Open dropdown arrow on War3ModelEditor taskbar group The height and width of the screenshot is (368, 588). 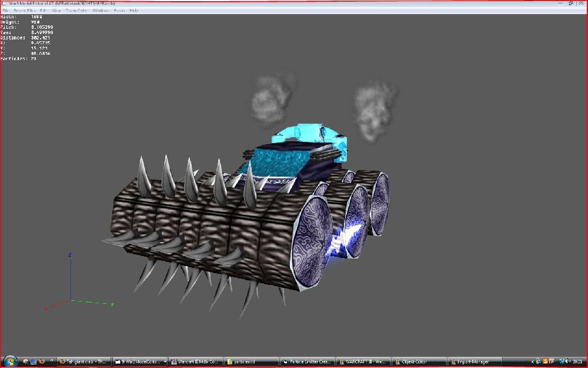[165, 362]
